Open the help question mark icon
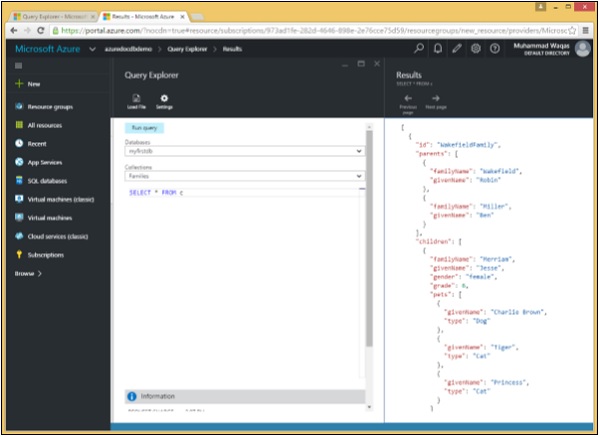Screen dimensions: 600x437 [495, 48]
